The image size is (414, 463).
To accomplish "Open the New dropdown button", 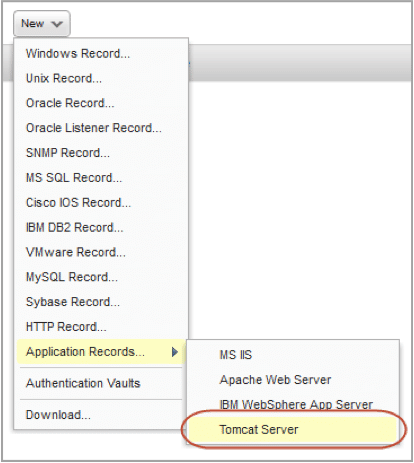I will [42, 24].
